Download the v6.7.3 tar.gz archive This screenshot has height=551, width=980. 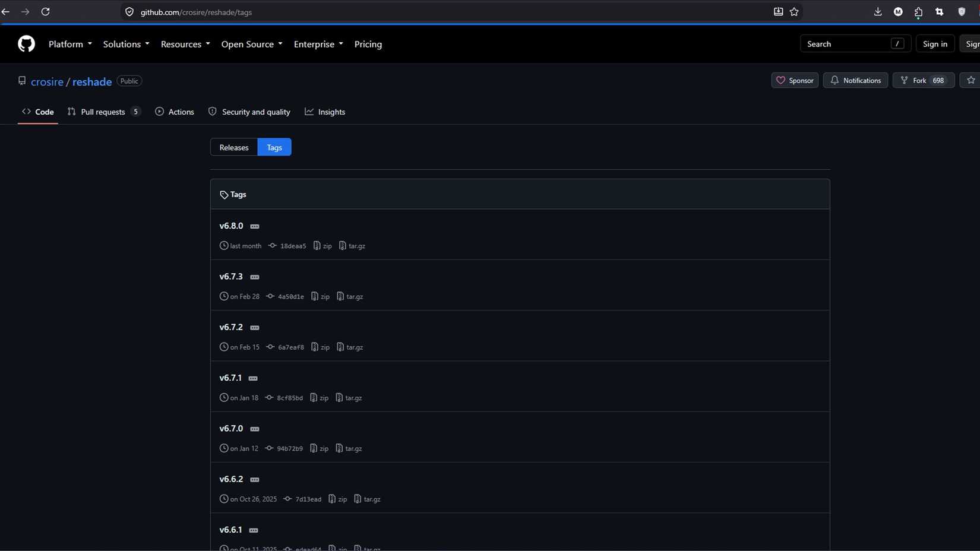pos(350,296)
